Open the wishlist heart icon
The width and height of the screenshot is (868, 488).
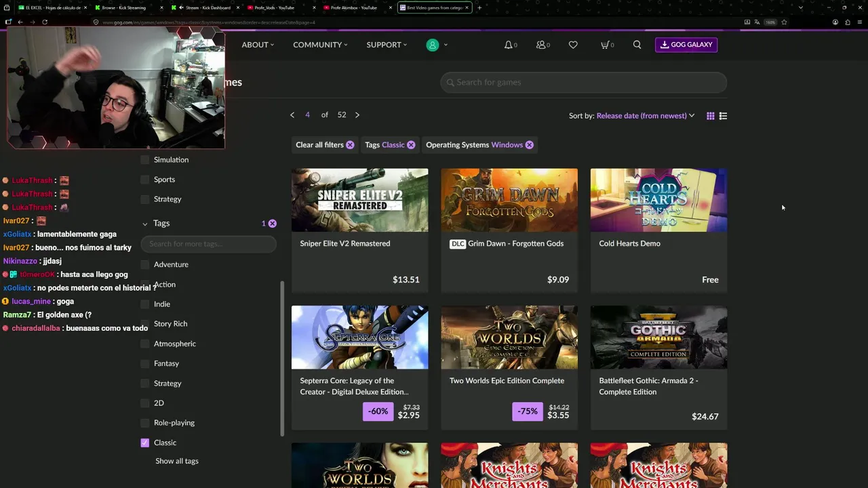click(x=573, y=45)
